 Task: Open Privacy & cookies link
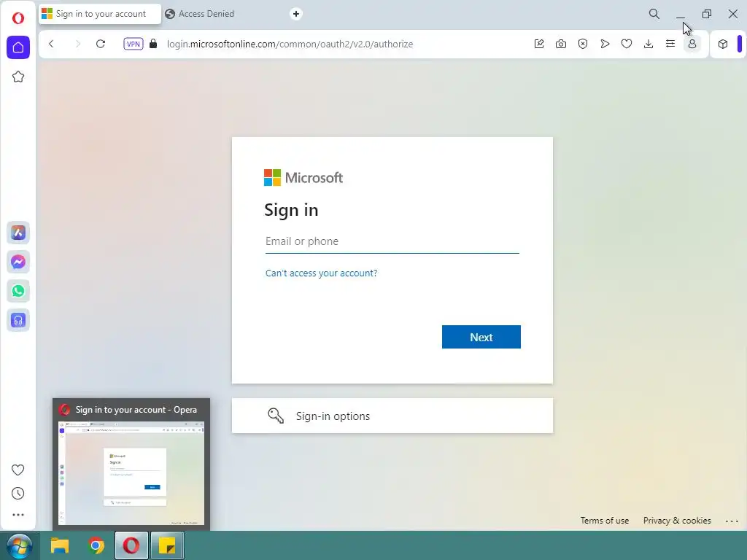677,521
